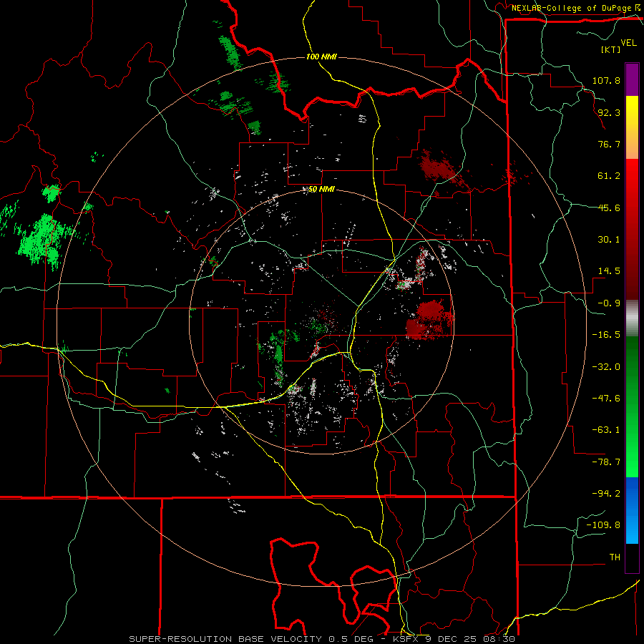Click the 61.2 legend value
This screenshot has height=644, width=644.
[x=609, y=176]
